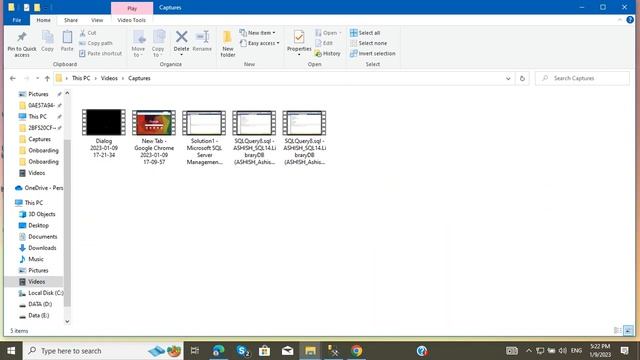Select the Solution1 - Microsoft SQL Server video
The image size is (640, 360).
[204, 137]
